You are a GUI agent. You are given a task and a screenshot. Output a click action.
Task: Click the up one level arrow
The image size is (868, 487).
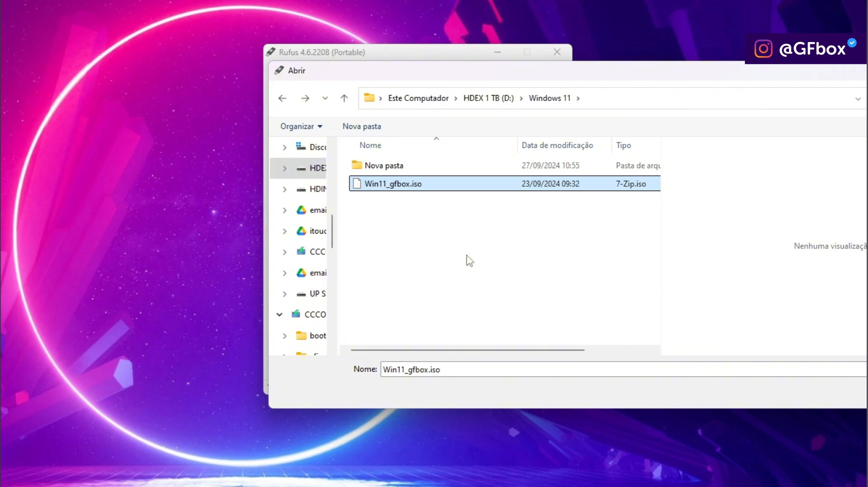pos(344,98)
